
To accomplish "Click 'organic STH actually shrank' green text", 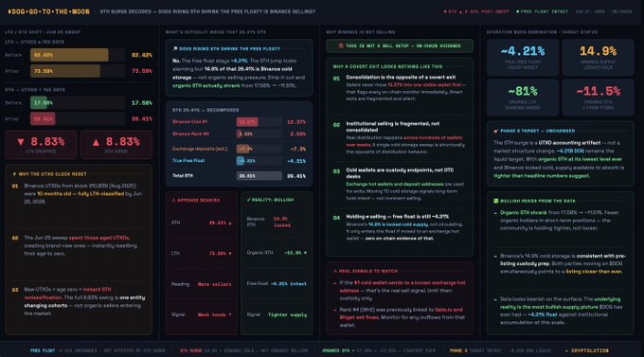I will [x=206, y=86].
